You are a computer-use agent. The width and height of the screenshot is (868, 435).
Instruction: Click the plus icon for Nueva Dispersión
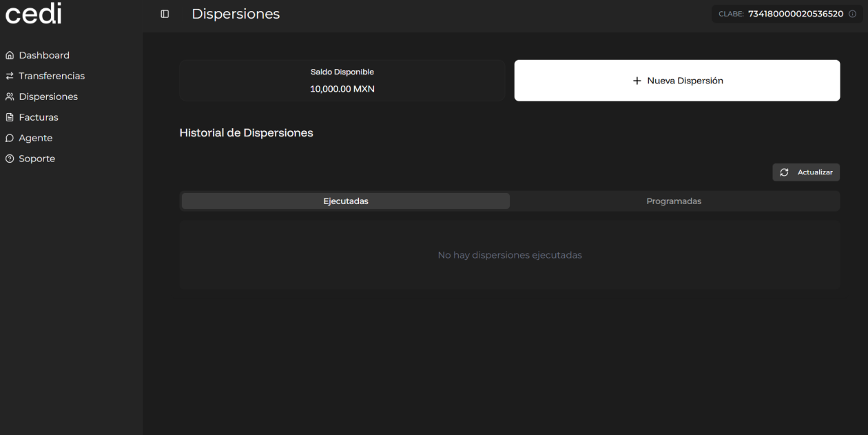click(637, 81)
